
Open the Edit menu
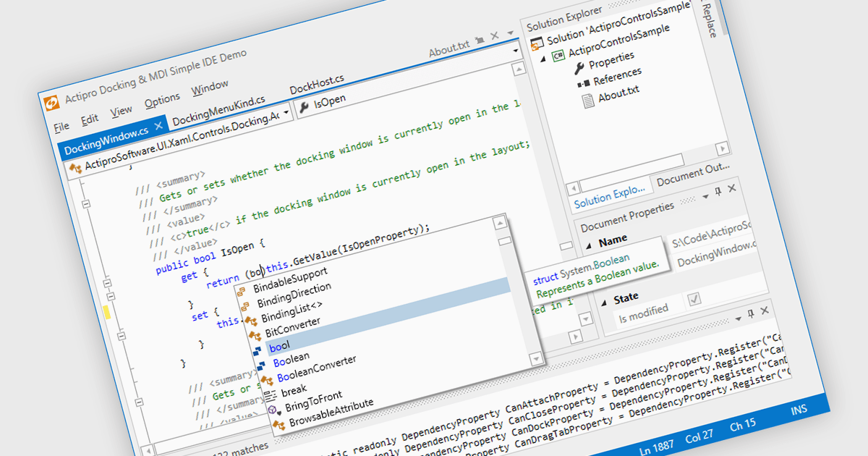click(x=90, y=119)
